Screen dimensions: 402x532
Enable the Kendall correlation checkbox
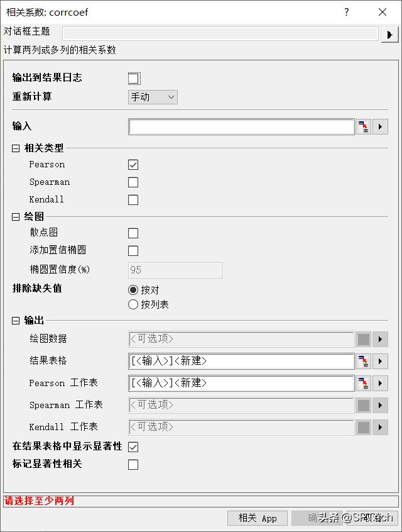click(x=133, y=200)
